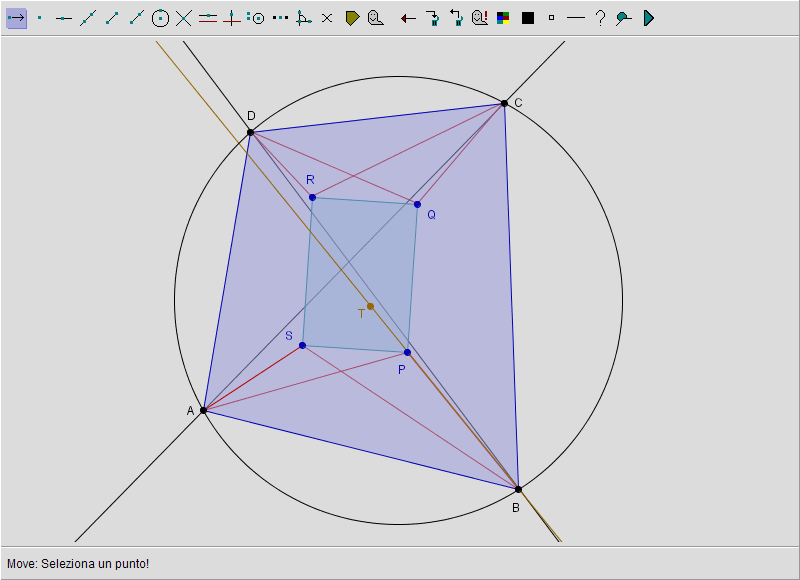
Task: Click the up-left arrow with bin icon
Action: click(x=456, y=18)
